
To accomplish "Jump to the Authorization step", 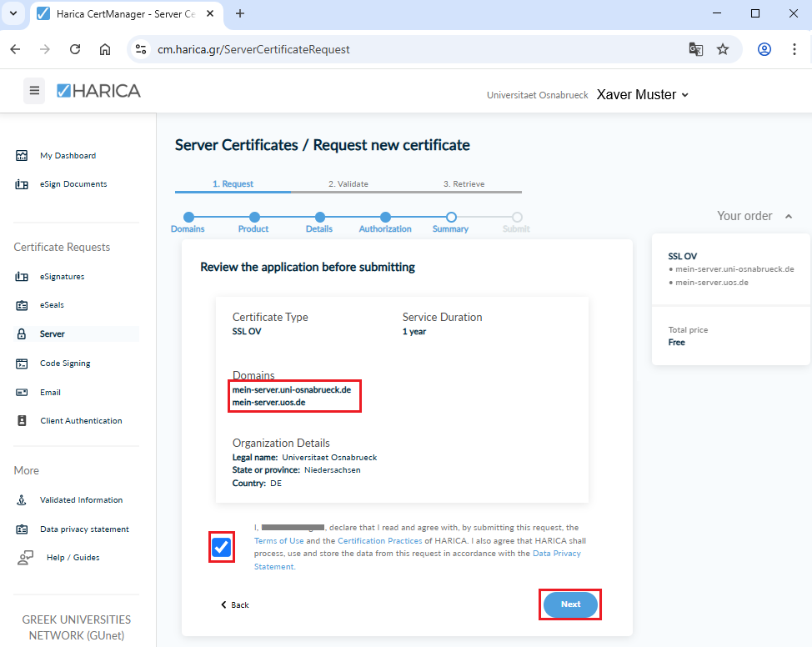I will pyautogui.click(x=385, y=217).
